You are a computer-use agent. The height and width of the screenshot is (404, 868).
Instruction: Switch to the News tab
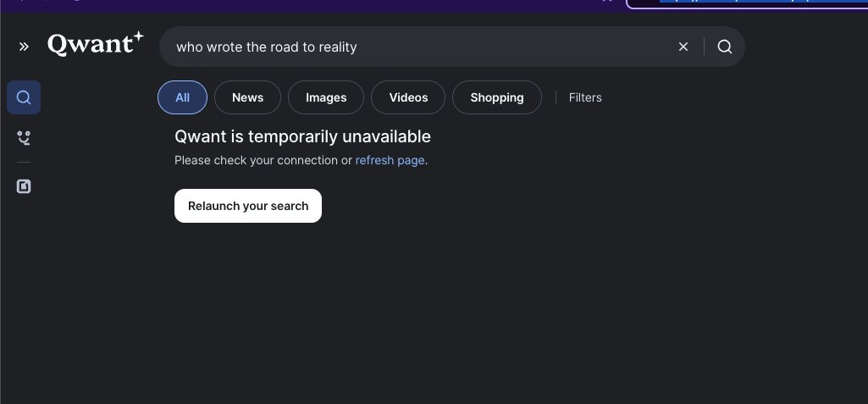point(247,97)
